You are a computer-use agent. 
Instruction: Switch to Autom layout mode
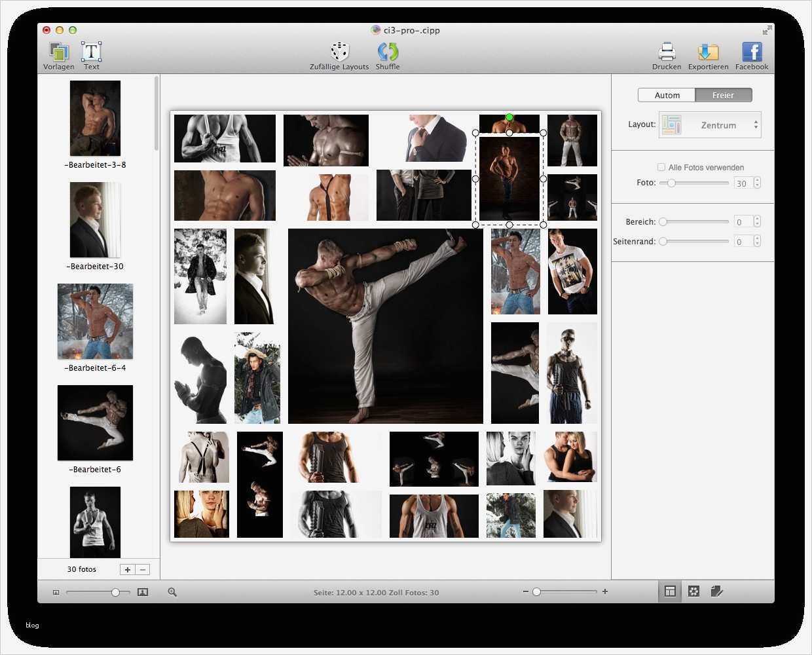click(x=667, y=95)
